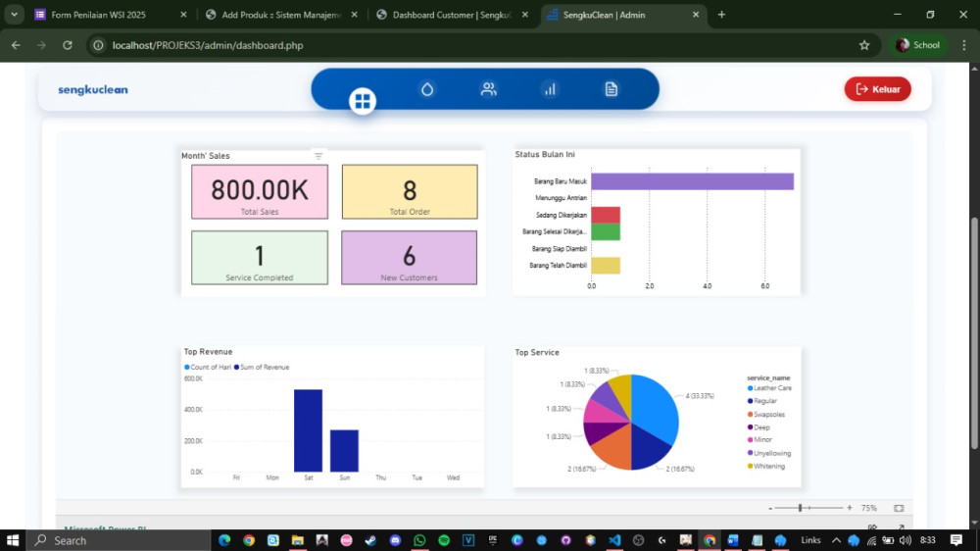Click the water drop services icon

(427, 89)
